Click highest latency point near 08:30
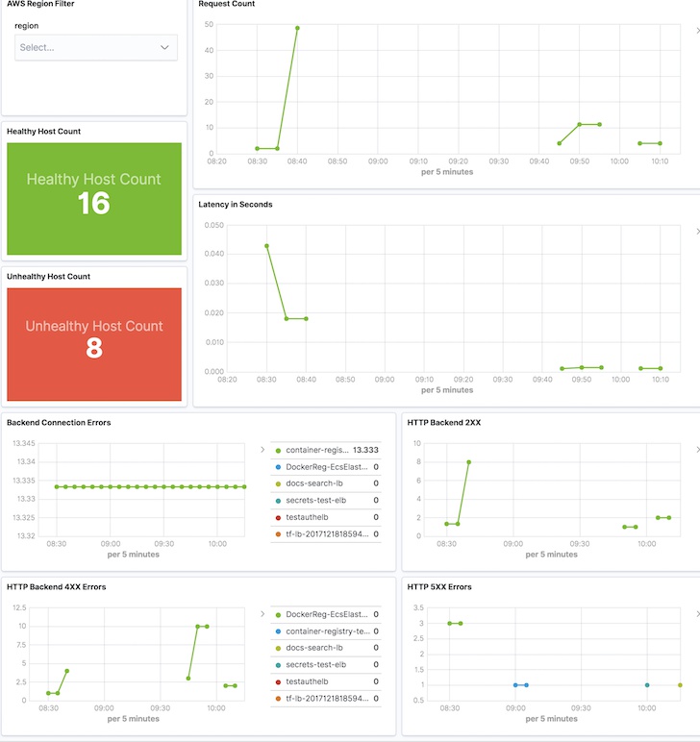This screenshot has height=742, width=700. click(266, 246)
